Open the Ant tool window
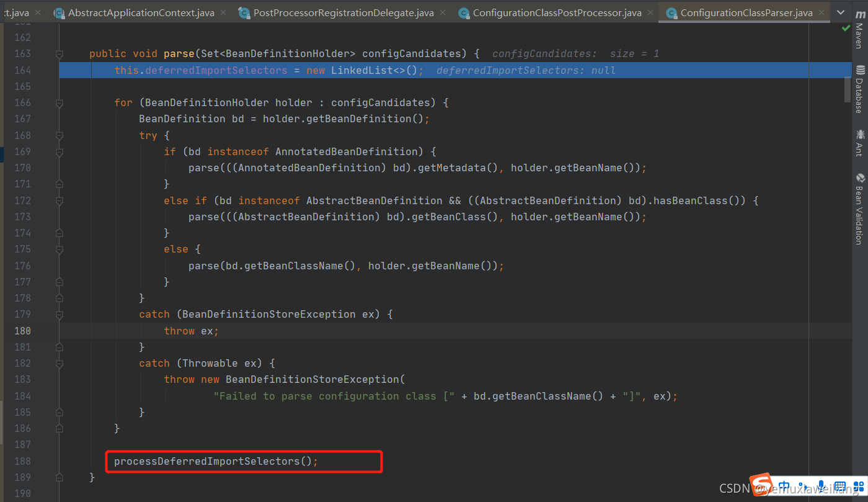Viewport: 868px width, 502px height. 859,142
